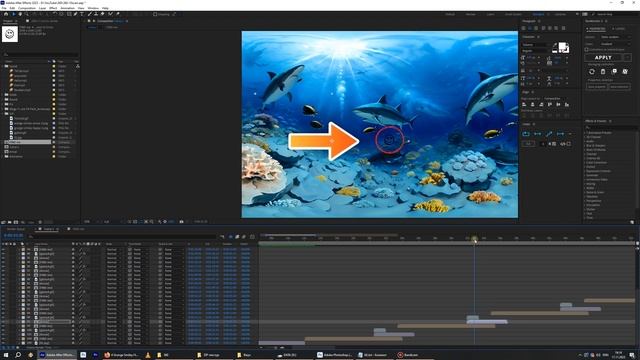Open the Edit menu
This screenshot has width=640, height=360.
(x=12, y=8)
